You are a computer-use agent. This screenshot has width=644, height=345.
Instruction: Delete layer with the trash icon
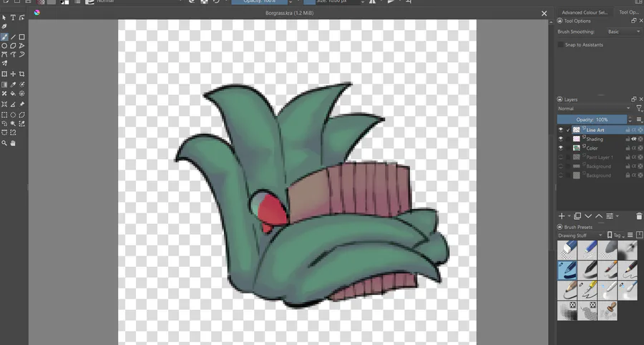point(639,216)
